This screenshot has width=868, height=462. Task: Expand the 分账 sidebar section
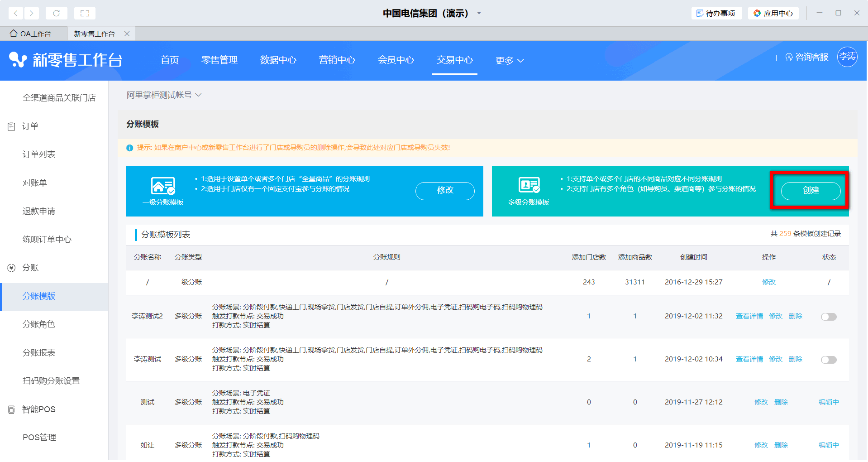(30, 268)
